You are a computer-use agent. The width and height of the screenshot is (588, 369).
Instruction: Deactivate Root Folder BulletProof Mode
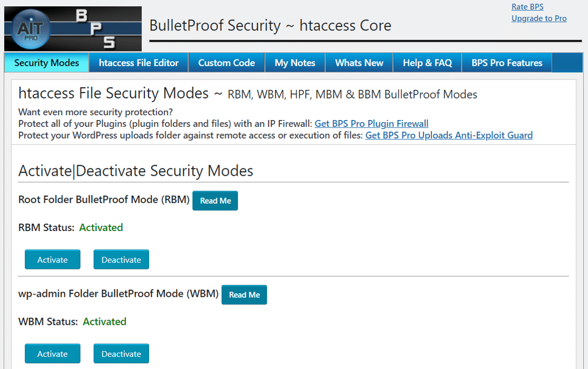pos(121,259)
